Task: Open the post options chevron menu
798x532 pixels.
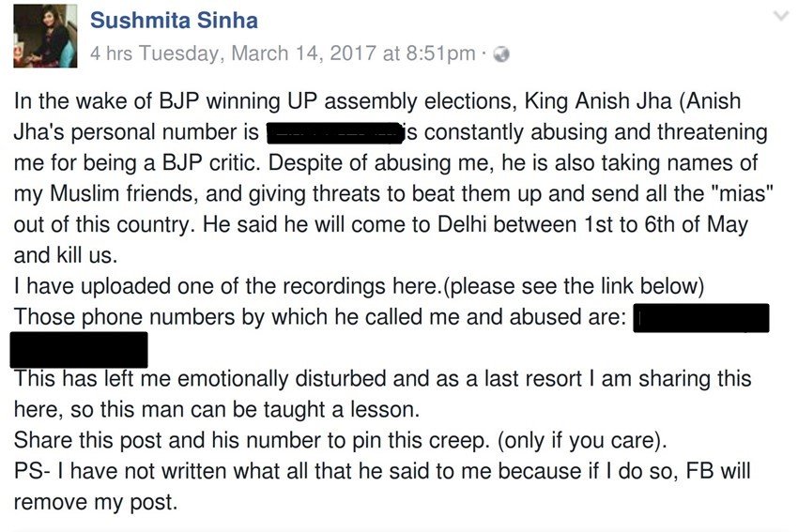Action: [781, 16]
